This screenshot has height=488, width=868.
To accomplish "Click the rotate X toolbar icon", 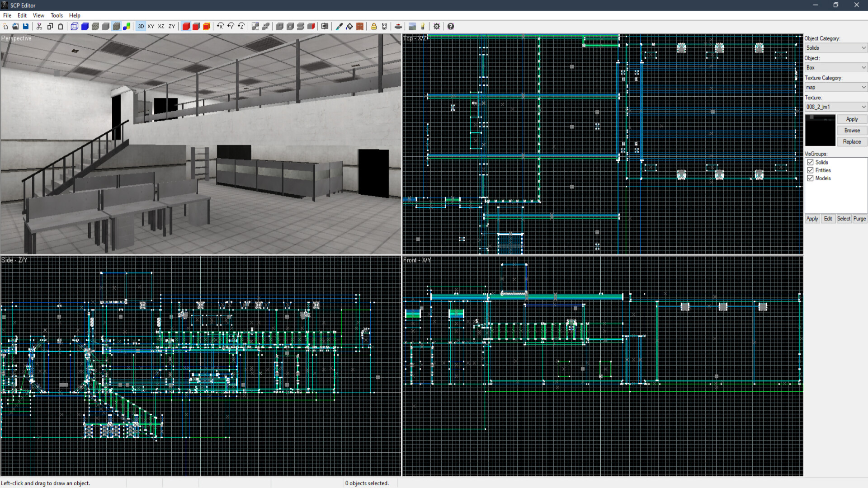I will coord(220,26).
